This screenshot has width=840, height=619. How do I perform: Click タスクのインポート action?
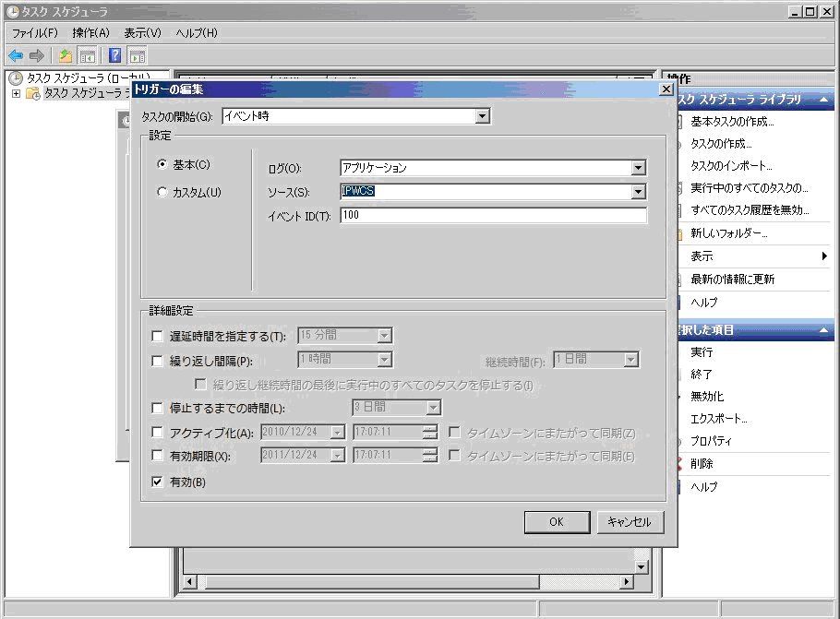click(x=731, y=166)
